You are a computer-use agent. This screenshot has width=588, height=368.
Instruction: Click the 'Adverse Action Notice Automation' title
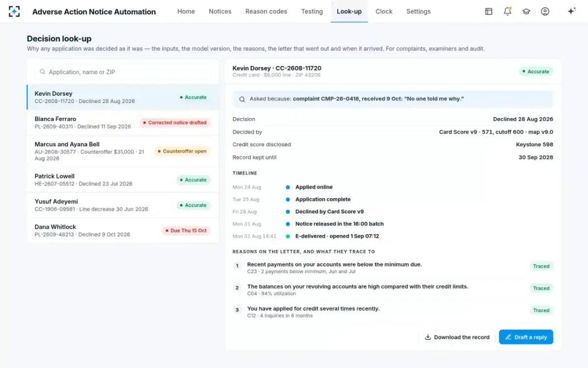pyautogui.click(x=94, y=11)
